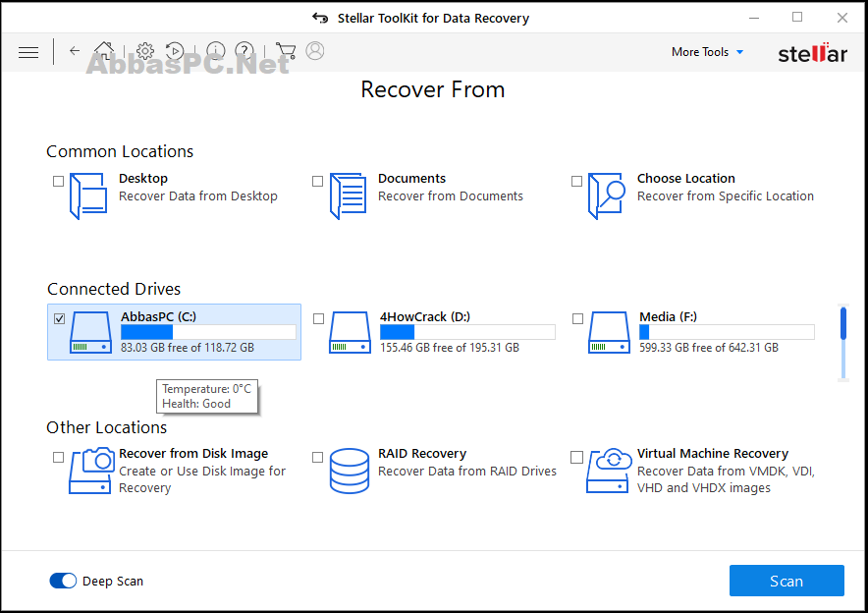Viewport: 868px width, 613px height.
Task: Click the Deep Scan label
Action: [113, 581]
